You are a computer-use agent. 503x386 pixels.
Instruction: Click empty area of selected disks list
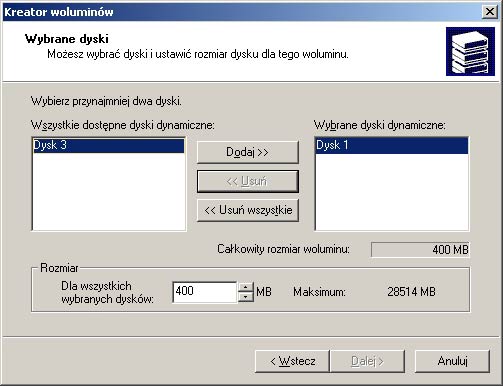392,192
